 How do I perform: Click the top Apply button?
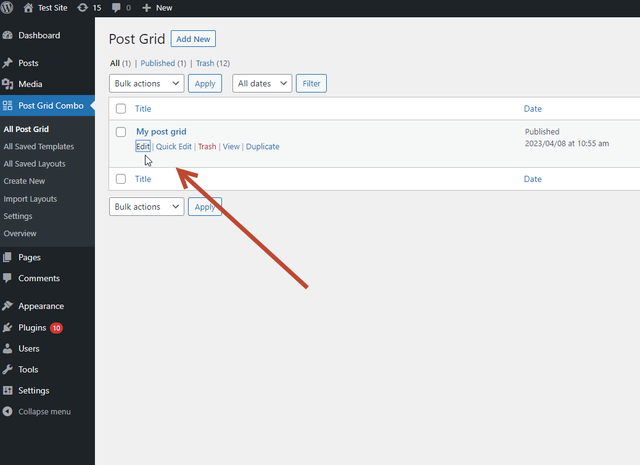(205, 83)
